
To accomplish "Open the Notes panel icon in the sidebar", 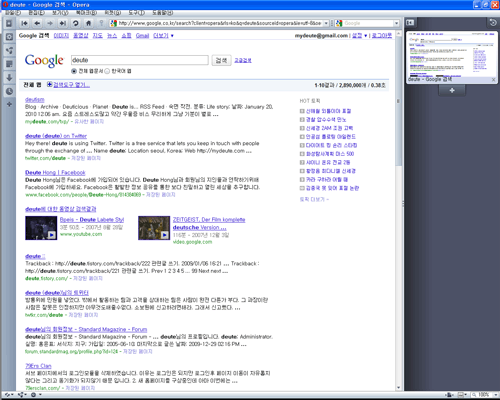I will 9,64.
